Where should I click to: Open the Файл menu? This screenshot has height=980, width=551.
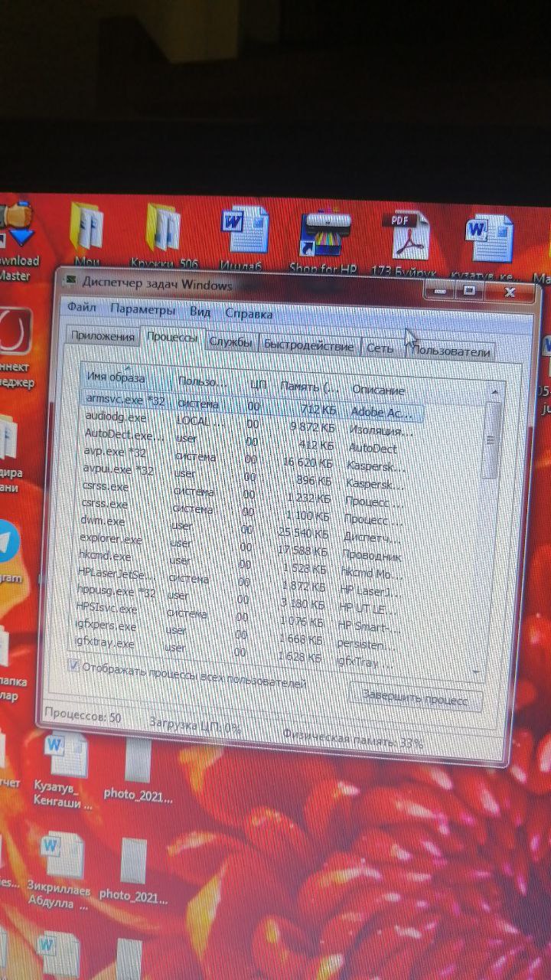pos(81,308)
